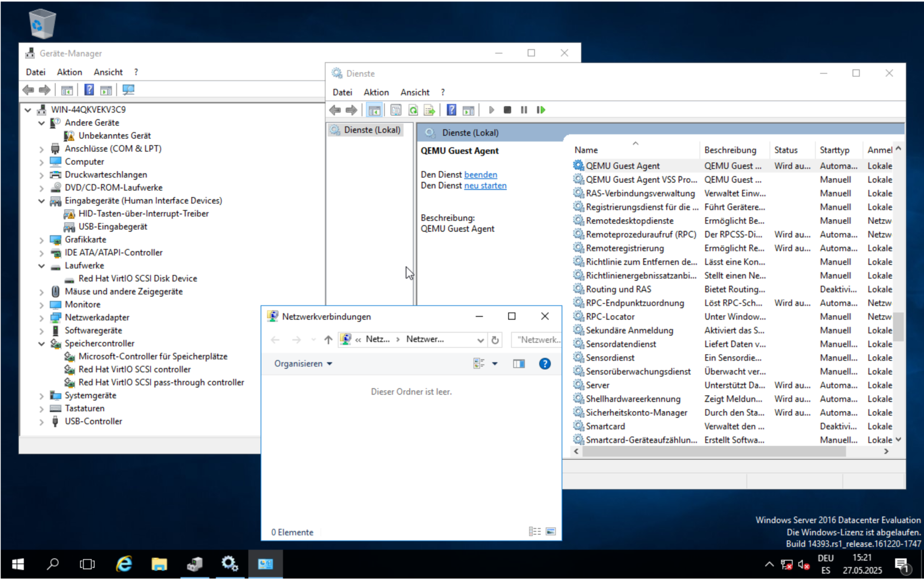Expand the Netzwerkadapter tree node
The width and height of the screenshot is (924, 580).
pyautogui.click(x=41, y=318)
